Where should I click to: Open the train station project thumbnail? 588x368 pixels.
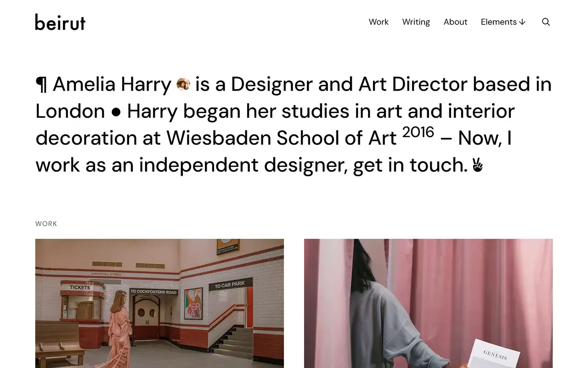coord(159,304)
